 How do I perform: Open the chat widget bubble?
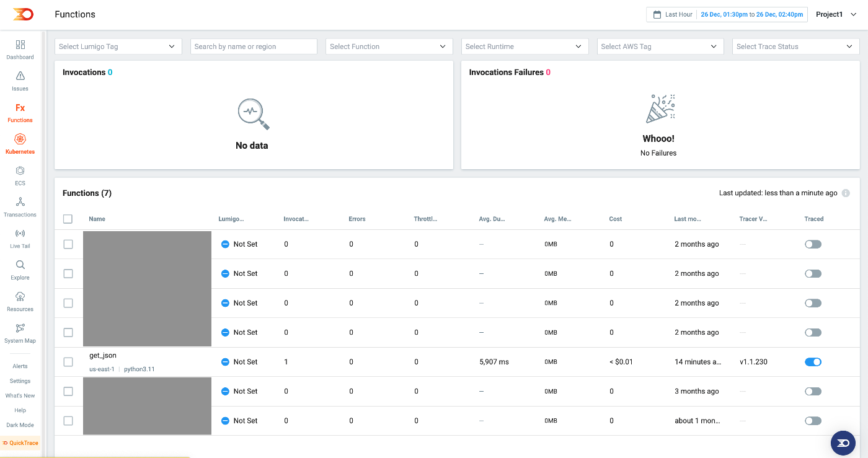click(843, 443)
